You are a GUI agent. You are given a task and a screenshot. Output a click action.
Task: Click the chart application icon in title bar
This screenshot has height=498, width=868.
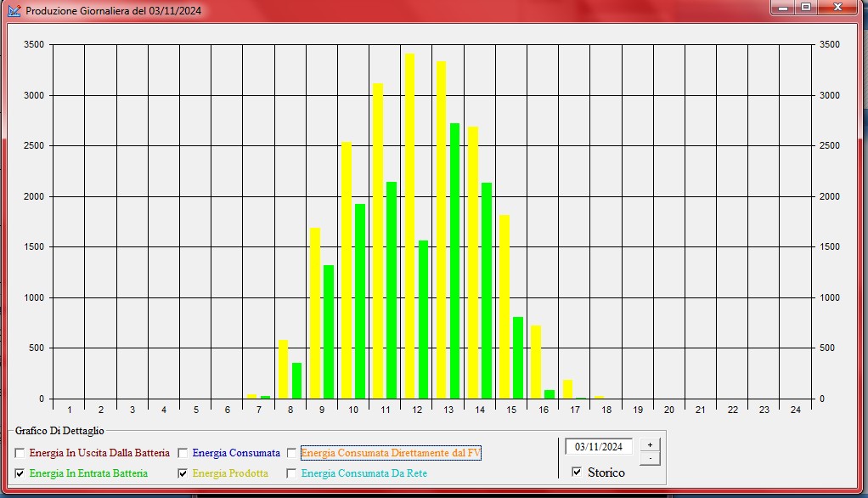click(14, 11)
